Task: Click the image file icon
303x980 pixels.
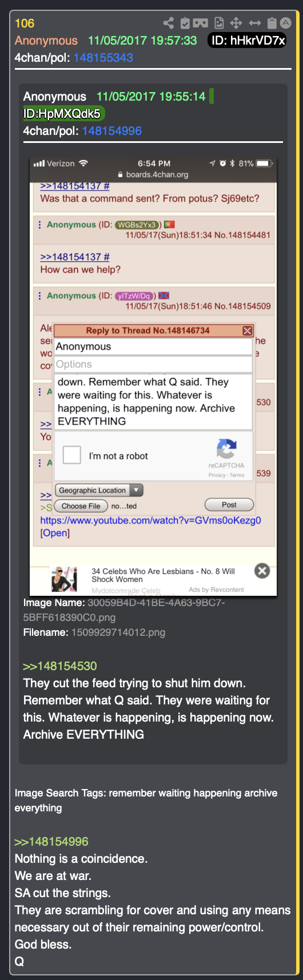Action: pyautogui.click(x=219, y=23)
